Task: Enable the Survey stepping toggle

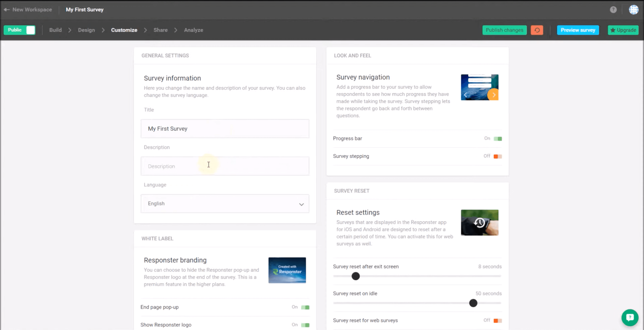Action: point(498,156)
